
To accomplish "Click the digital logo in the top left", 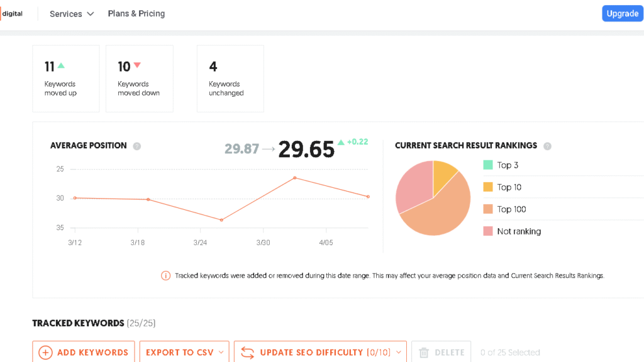I will [13, 13].
